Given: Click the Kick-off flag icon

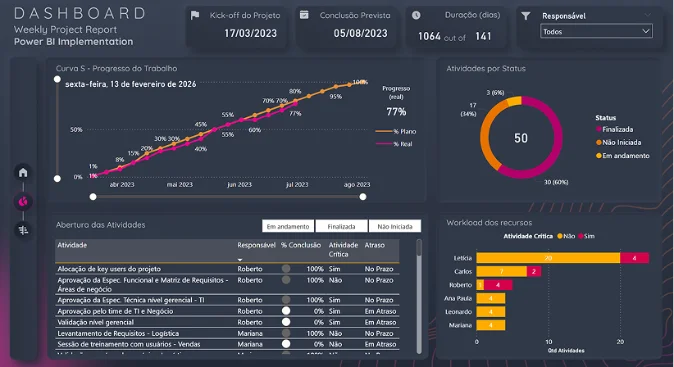Looking at the screenshot, I should click(x=195, y=15).
